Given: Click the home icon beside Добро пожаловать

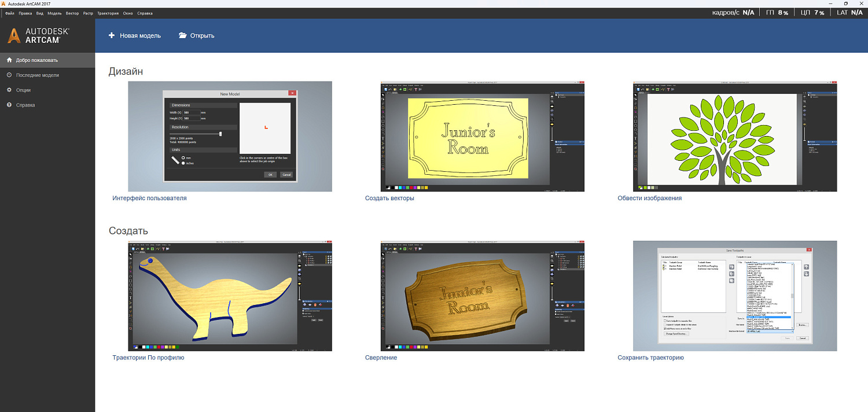Looking at the screenshot, I should point(9,60).
